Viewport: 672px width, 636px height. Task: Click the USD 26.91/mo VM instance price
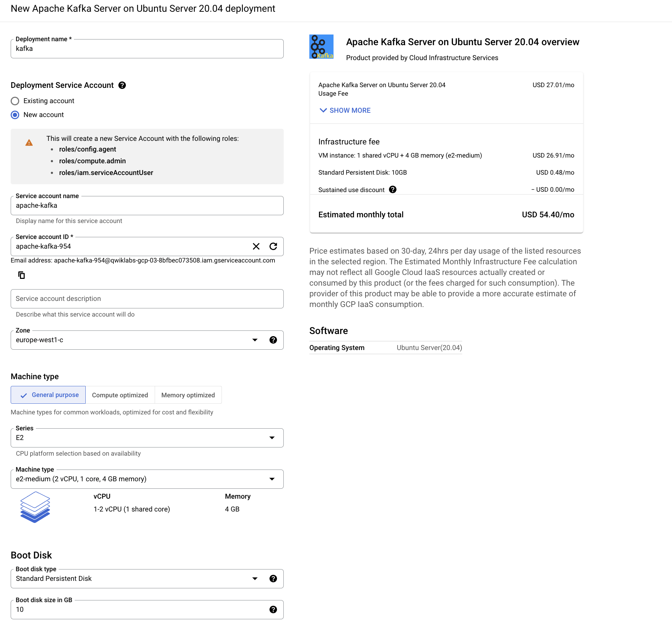click(x=553, y=155)
